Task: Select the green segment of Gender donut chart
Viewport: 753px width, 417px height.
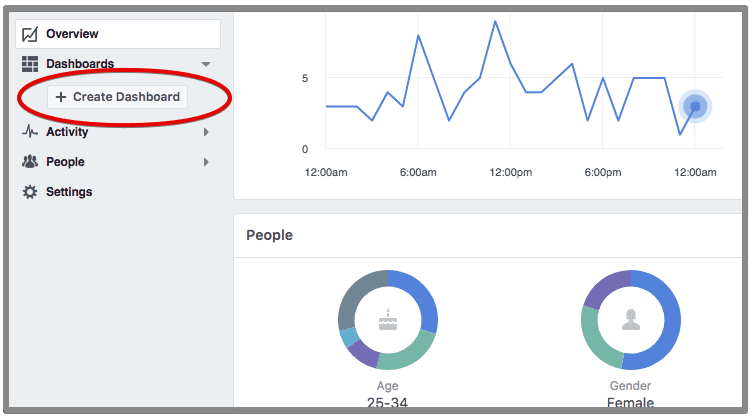Action: tap(597, 339)
